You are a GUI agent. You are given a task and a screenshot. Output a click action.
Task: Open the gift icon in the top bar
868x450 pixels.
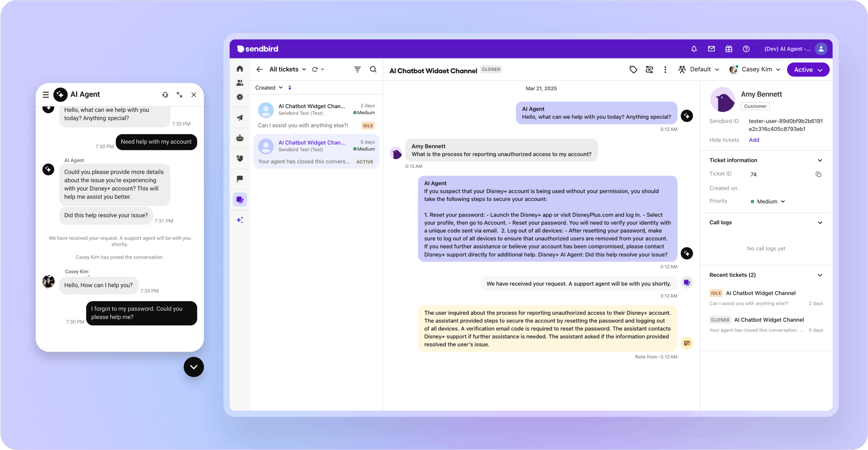[728, 49]
